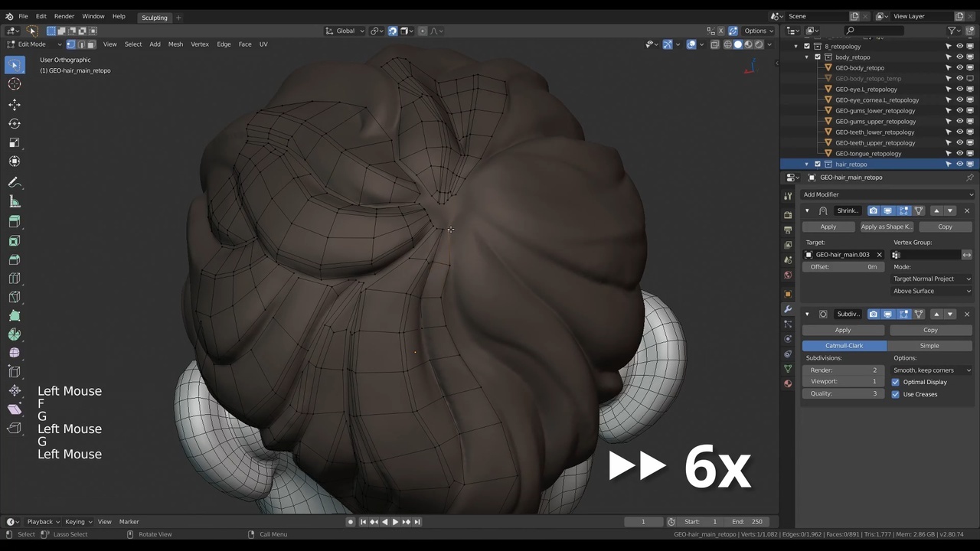Image resolution: width=980 pixels, height=551 pixels.
Task: Hide GEO-body_retopo with its eye icon
Action: (x=959, y=68)
